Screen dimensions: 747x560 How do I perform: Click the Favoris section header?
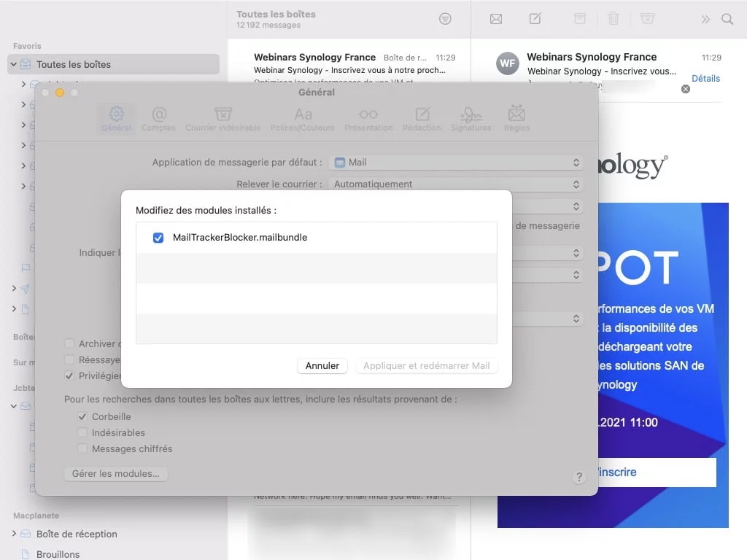coord(27,46)
